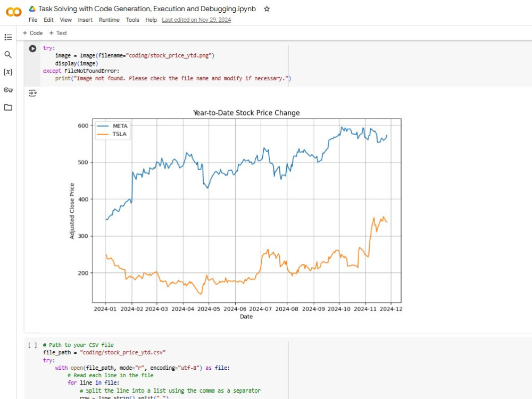Screen dimensions: 532x399
Task: Open the secrets key icon panel
Action: [8, 90]
